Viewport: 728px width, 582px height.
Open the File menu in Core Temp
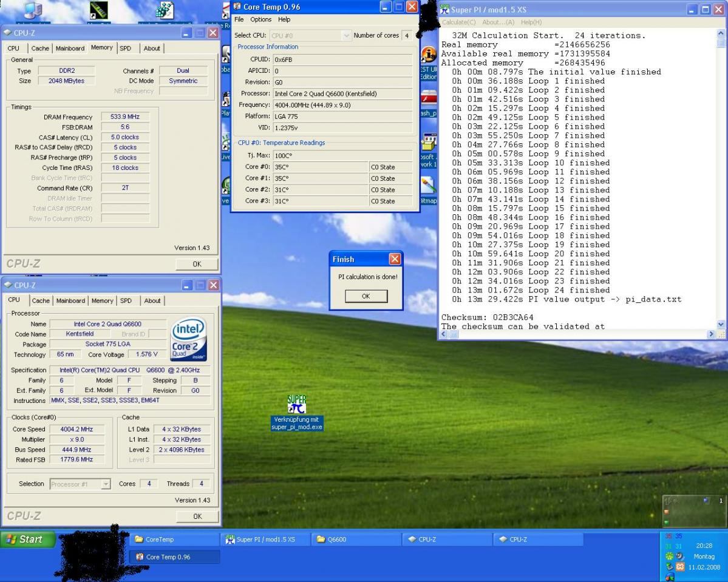click(239, 19)
